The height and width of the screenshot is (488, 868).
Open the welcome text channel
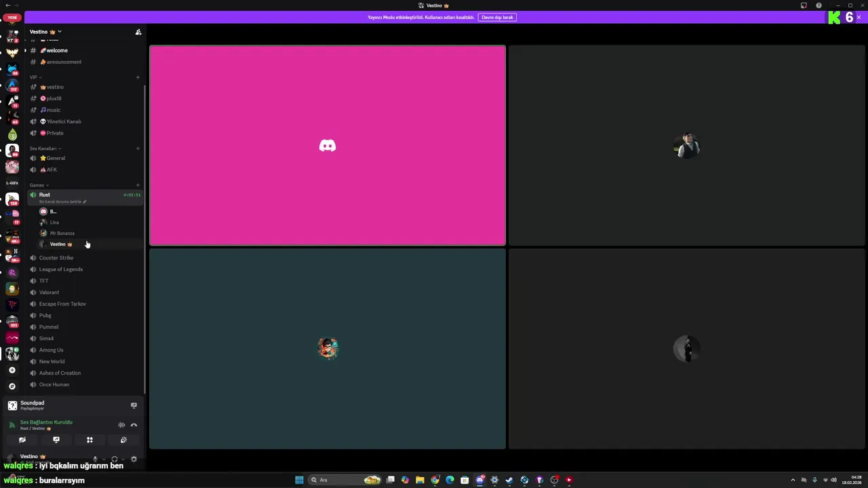pyautogui.click(x=85, y=50)
